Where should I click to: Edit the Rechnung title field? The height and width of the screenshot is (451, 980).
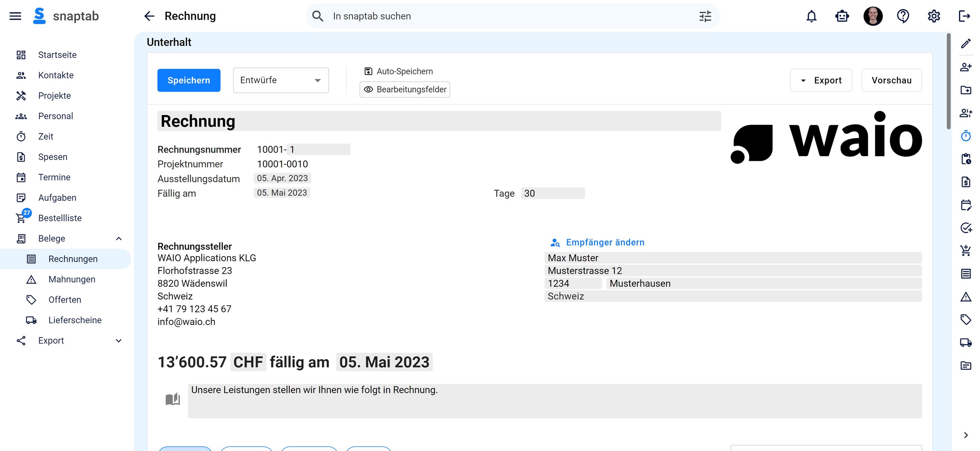click(x=439, y=121)
